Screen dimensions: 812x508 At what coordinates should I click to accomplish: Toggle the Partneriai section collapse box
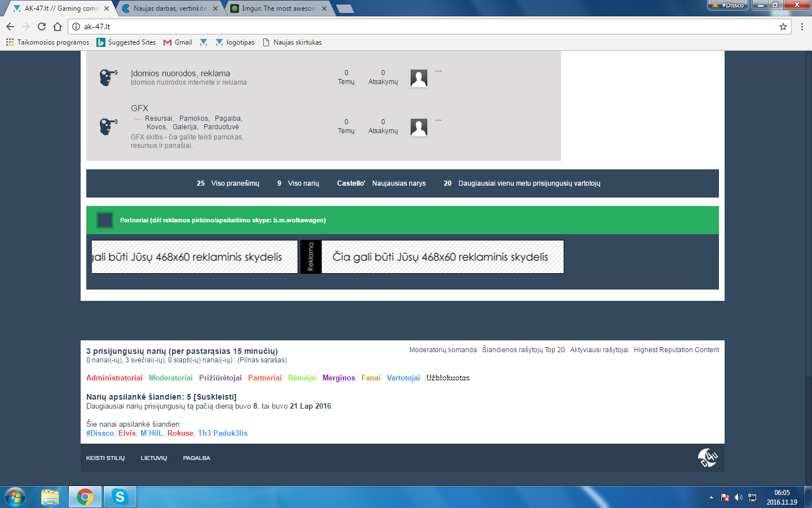click(105, 220)
